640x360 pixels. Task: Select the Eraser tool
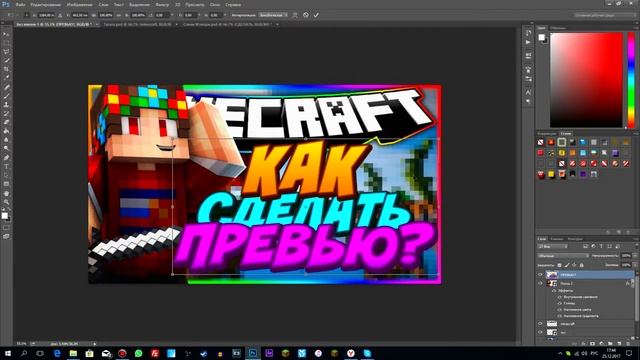click(x=6, y=122)
